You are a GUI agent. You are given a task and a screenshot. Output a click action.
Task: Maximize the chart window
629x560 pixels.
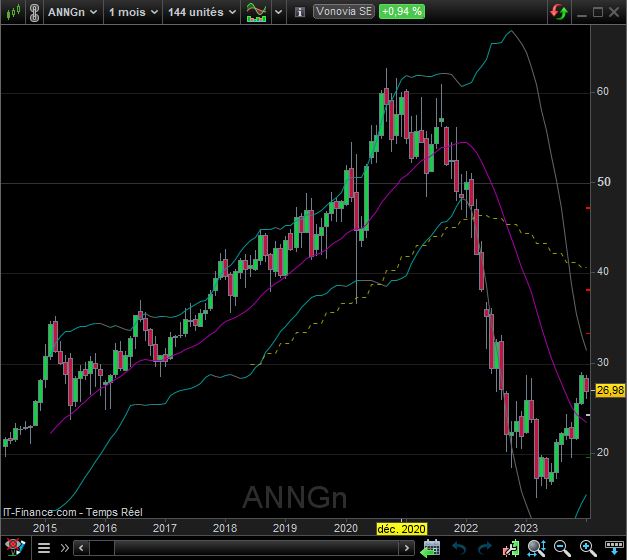click(x=598, y=12)
